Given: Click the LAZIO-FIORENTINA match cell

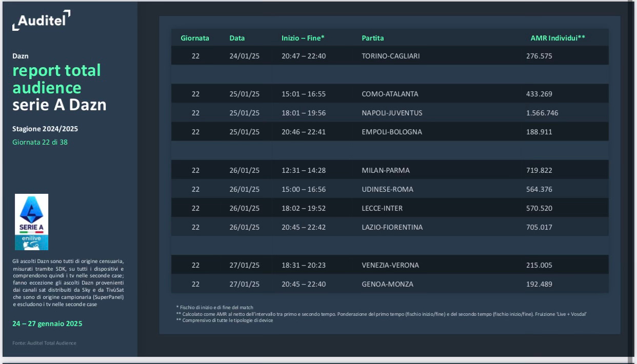Looking at the screenshot, I should pyautogui.click(x=392, y=227).
